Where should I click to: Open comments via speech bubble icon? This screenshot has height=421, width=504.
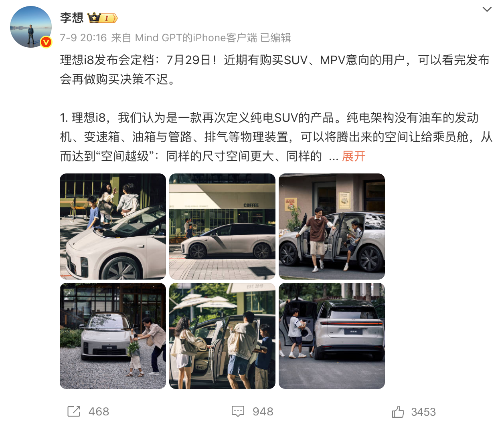coord(238,411)
